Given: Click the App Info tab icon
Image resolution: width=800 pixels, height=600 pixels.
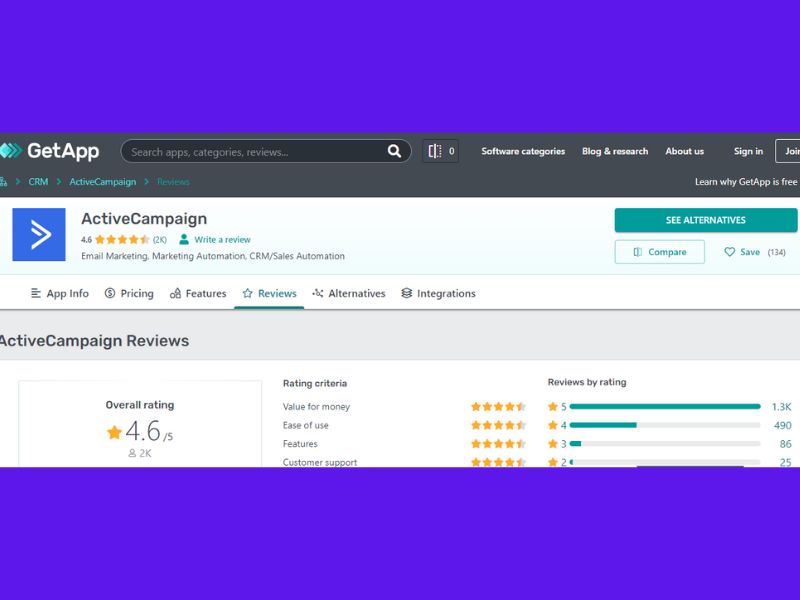Looking at the screenshot, I should [x=36, y=293].
